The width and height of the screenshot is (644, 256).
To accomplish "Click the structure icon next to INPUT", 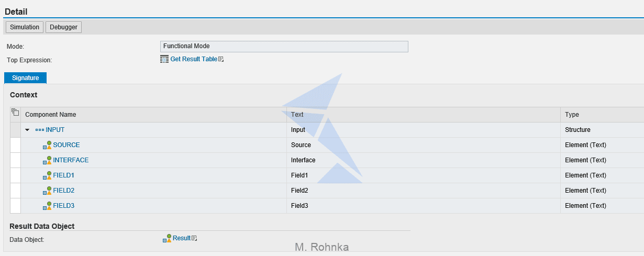I will pos(40,130).
